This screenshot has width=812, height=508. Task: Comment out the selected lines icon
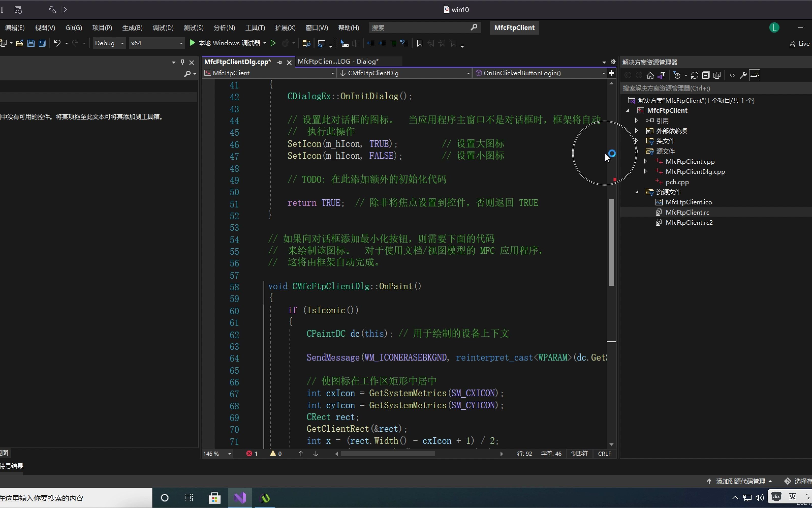pyautogui.click(x=393, y=43)
